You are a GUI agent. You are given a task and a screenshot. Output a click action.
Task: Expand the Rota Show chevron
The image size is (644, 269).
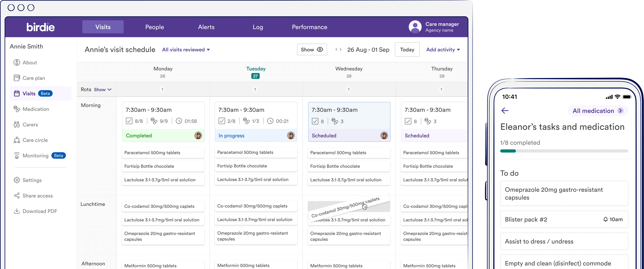click(x=110, y=90)
